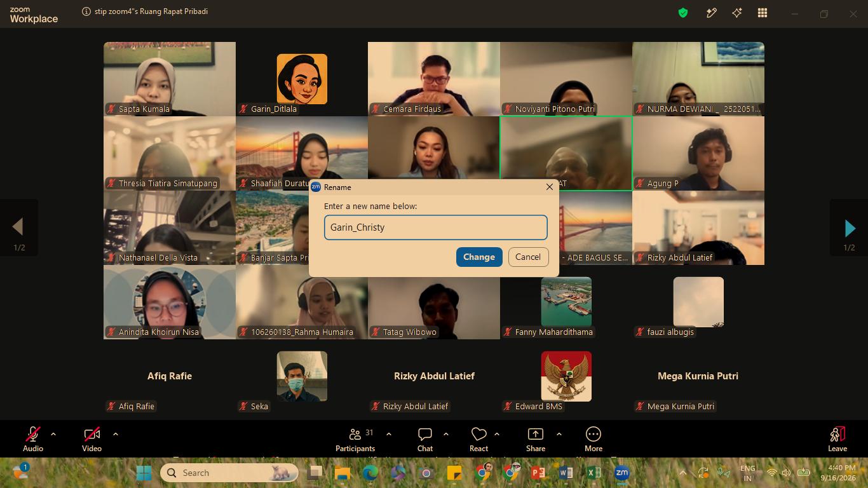Close the Rename dialog with X
868x488 pixels.
coord(550,187)
